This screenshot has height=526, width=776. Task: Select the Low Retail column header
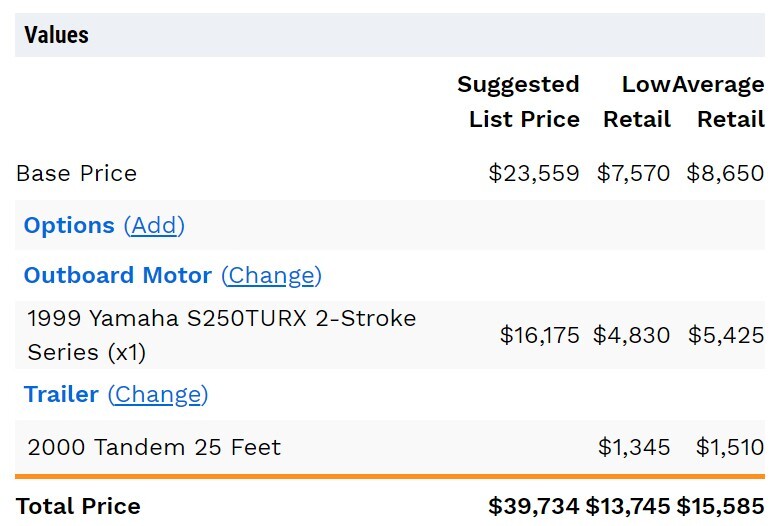[x=637, y=102]
